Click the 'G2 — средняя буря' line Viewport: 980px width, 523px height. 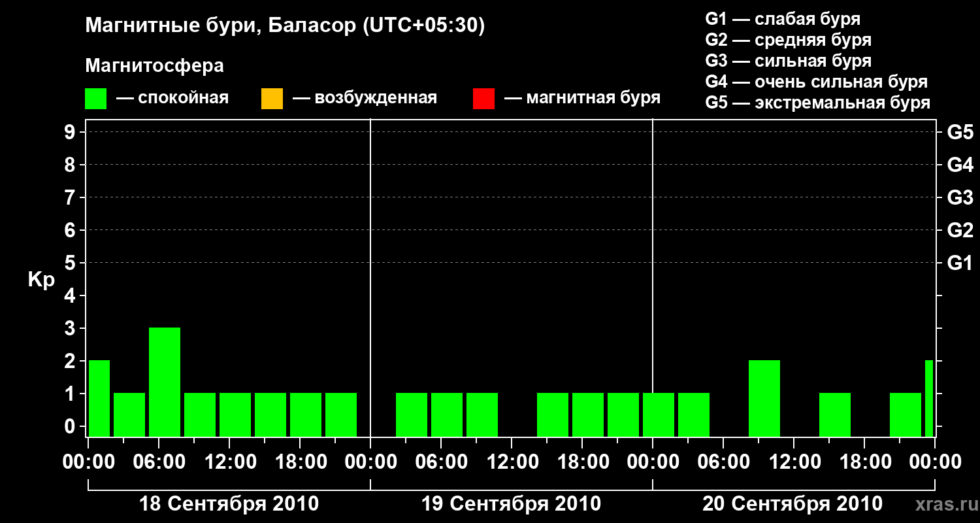pyautogui.click(x=788, y=40)
